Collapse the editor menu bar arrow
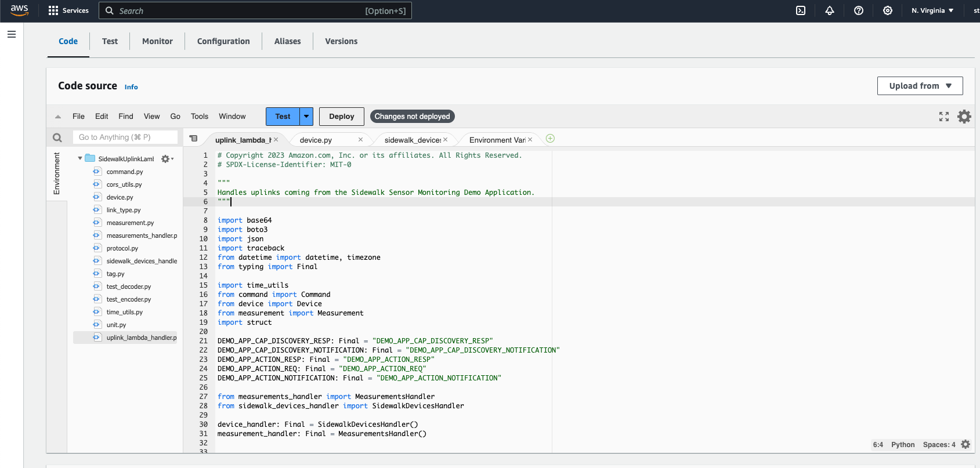This screenshot has width=980, height=468. [58, 117]
